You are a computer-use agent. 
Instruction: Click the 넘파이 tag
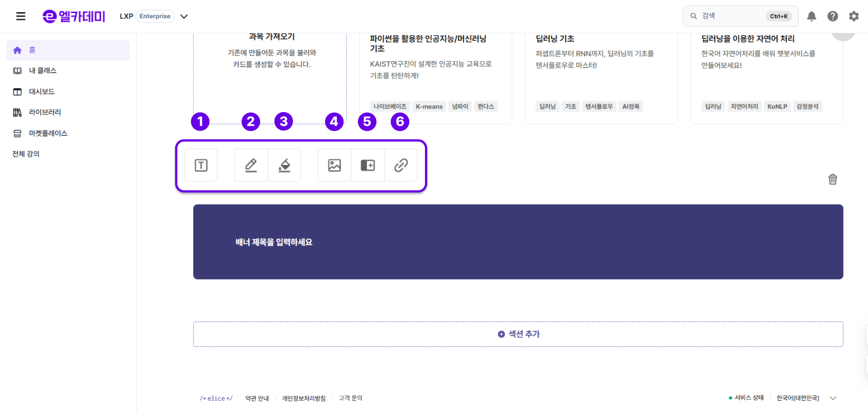(x=460, y=107)
